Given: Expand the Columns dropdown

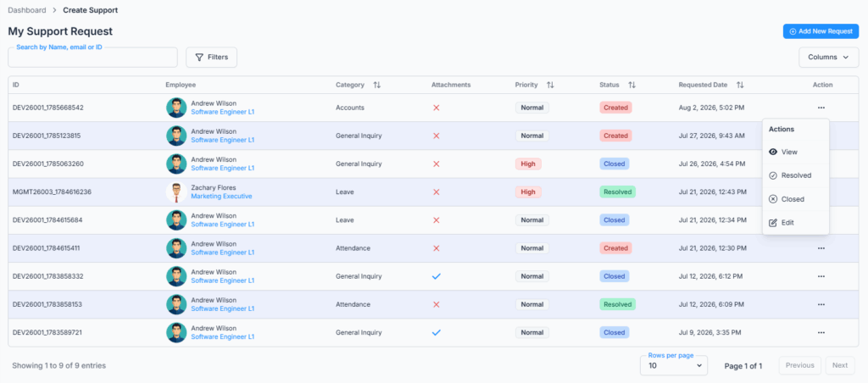Looking at the screenshot, I should pyautogui.click(x=828, y=58).
